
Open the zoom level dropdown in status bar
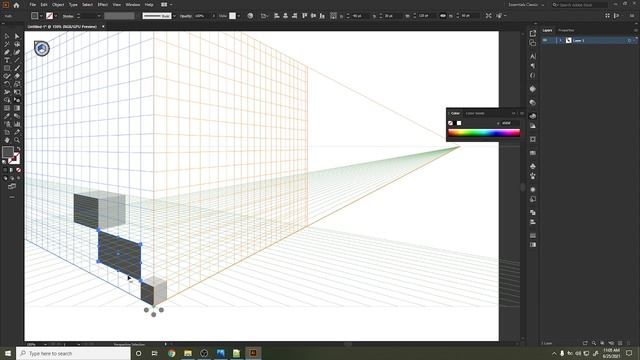45,344
